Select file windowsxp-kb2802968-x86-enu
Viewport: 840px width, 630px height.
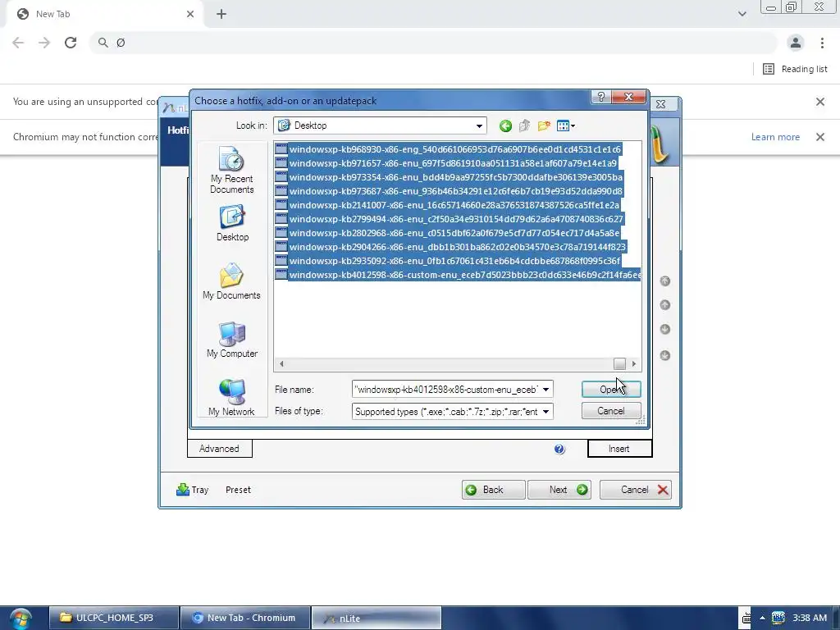click(x=447, y=233)
